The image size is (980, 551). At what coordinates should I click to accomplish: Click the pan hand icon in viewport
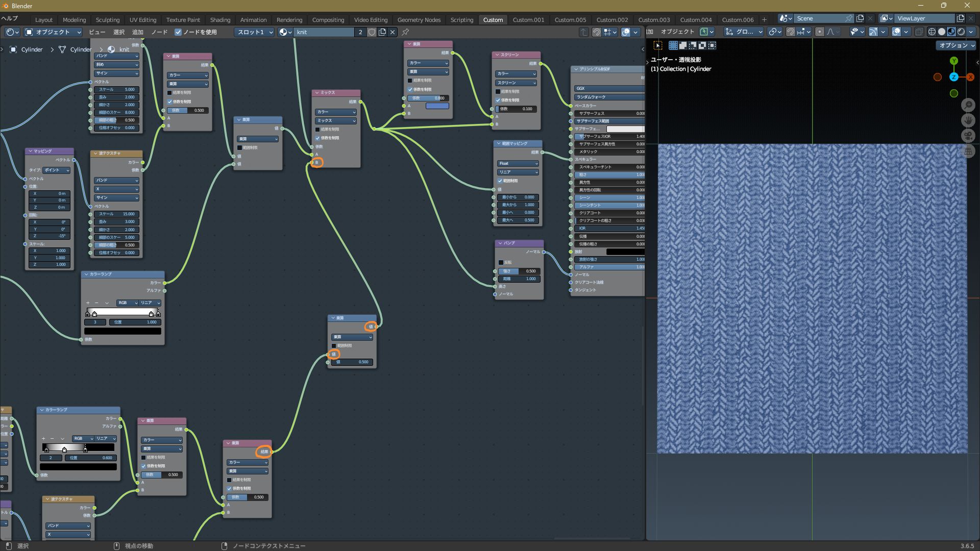[968, 120]
